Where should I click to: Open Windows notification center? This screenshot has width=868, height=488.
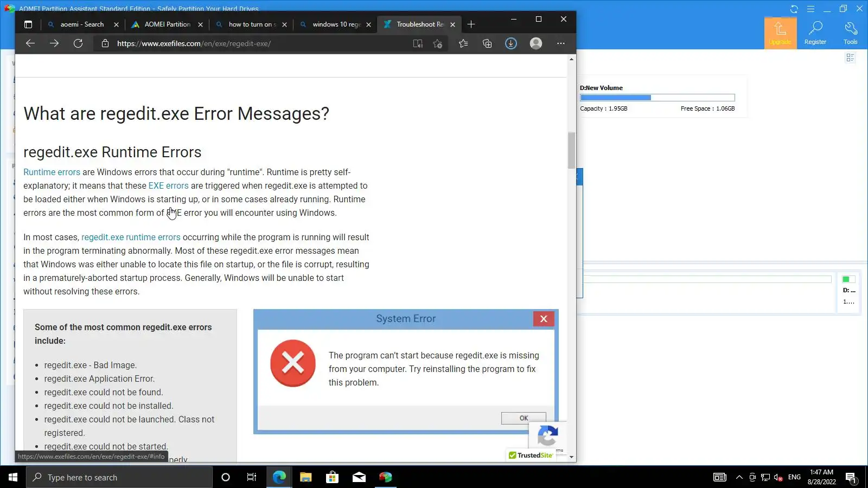pyautogui.click(x=851, y=477)
